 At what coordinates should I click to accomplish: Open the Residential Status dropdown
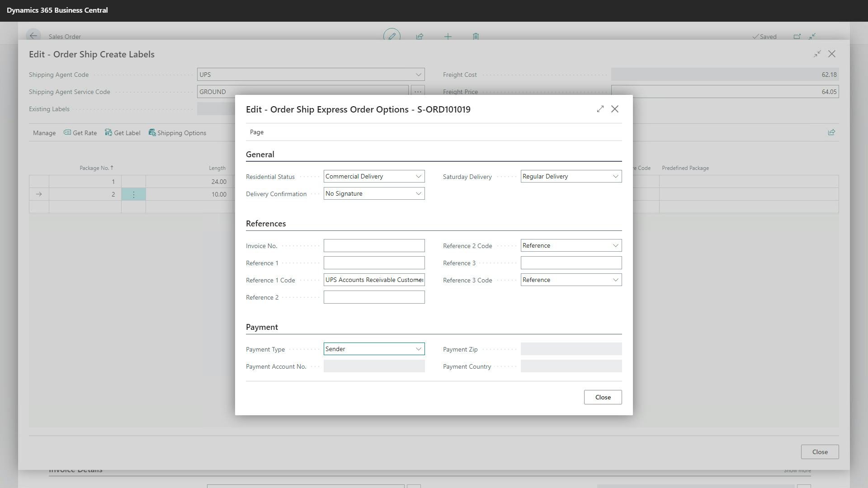tap(418, 176)
